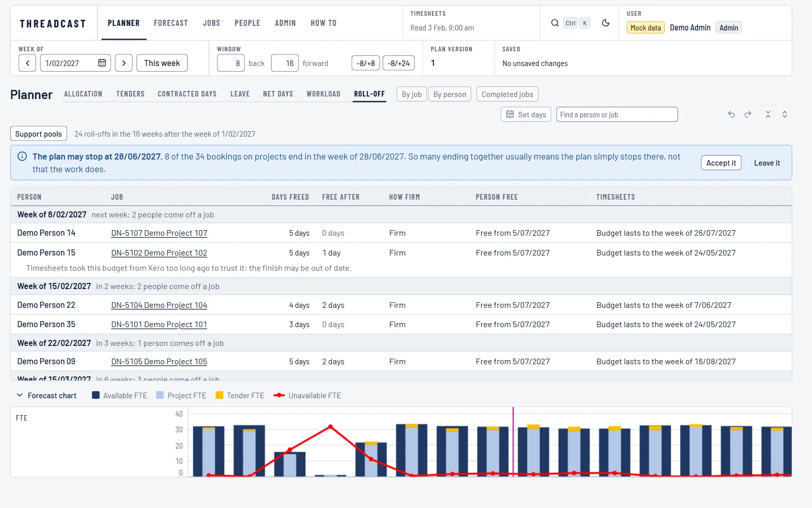Click Week of 15/02/2027 group header
This screenshot has height=508, width=812.
(401, 286)
